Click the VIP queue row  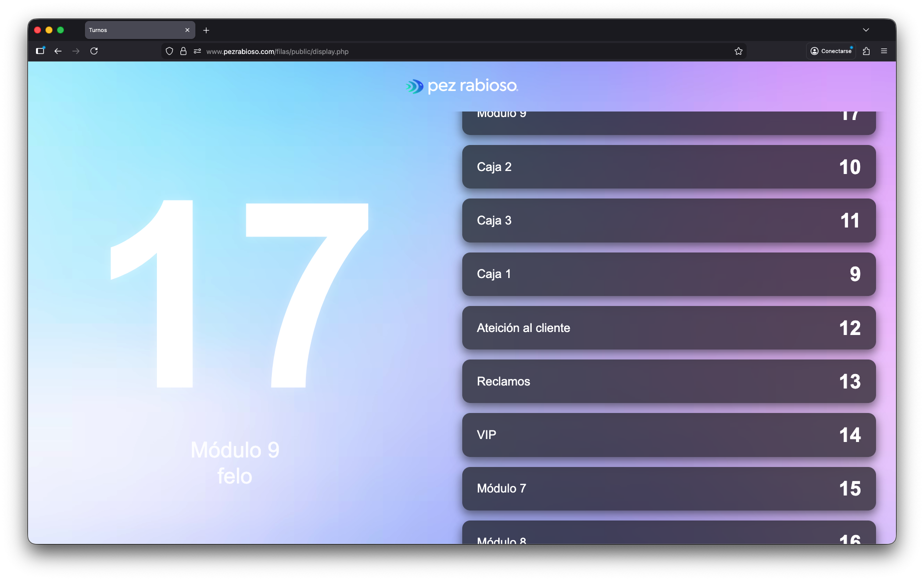[669, 435]
